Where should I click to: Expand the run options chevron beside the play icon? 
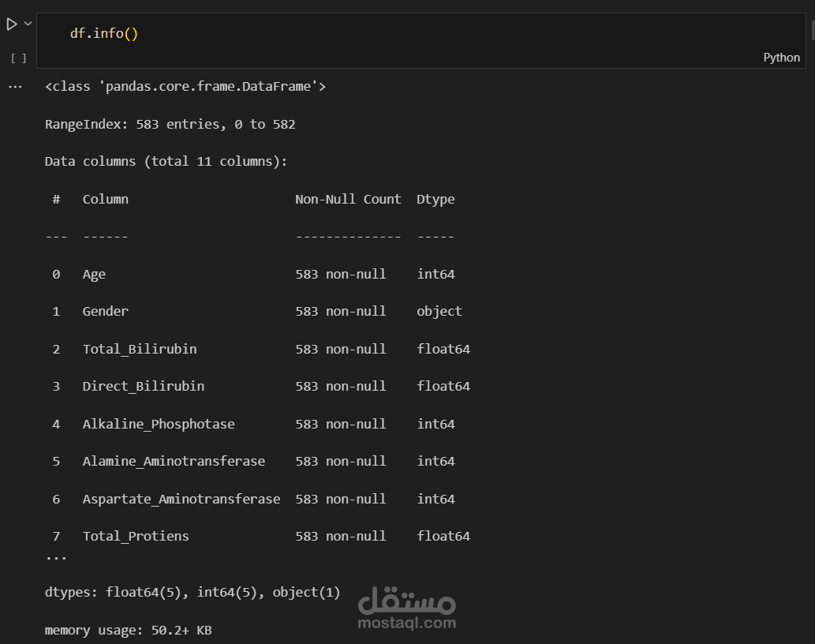28,24
